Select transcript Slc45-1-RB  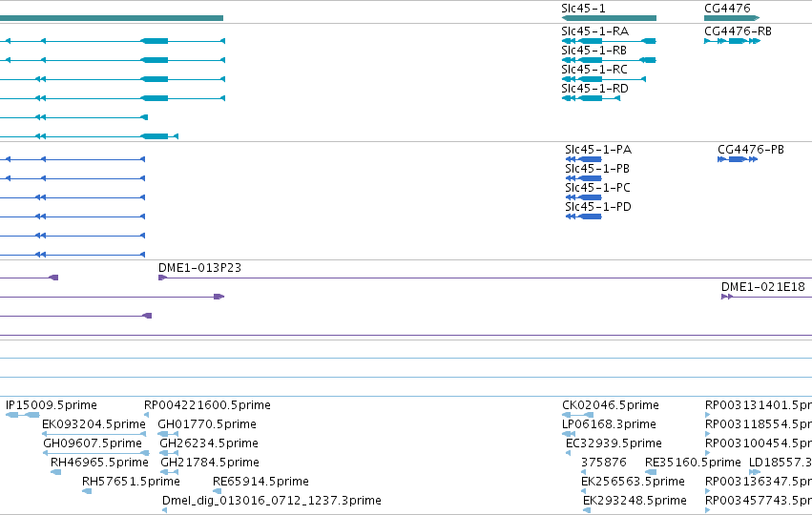coord(609,60)
